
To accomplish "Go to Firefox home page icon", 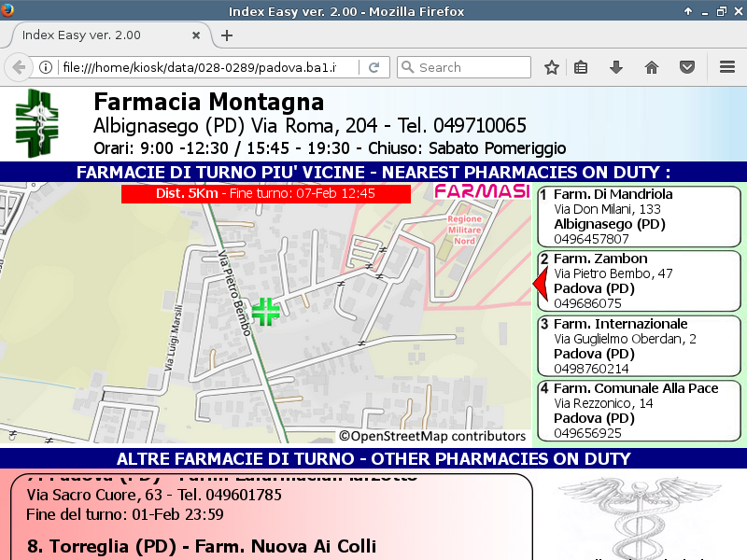I will pyautogui.click(x=652, y=67).
